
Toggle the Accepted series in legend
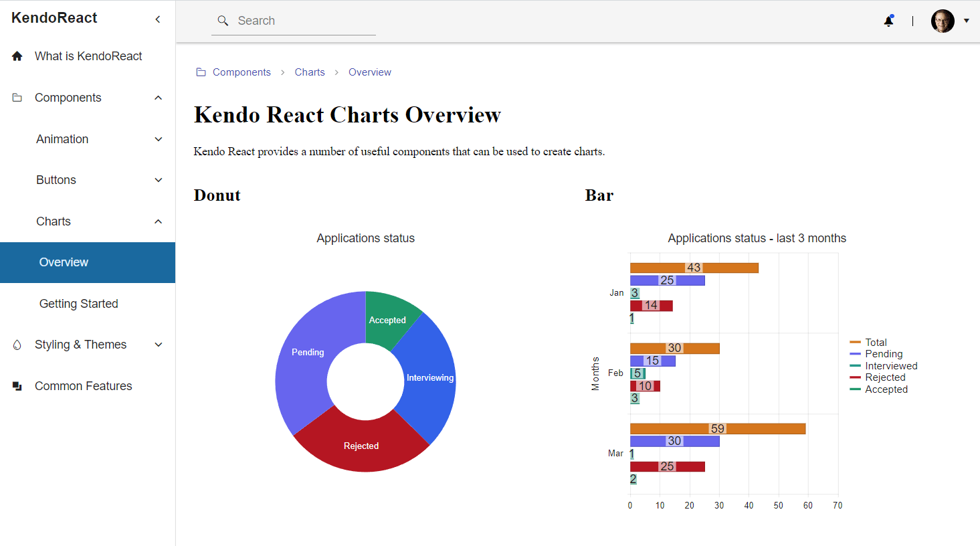point(879,389)
